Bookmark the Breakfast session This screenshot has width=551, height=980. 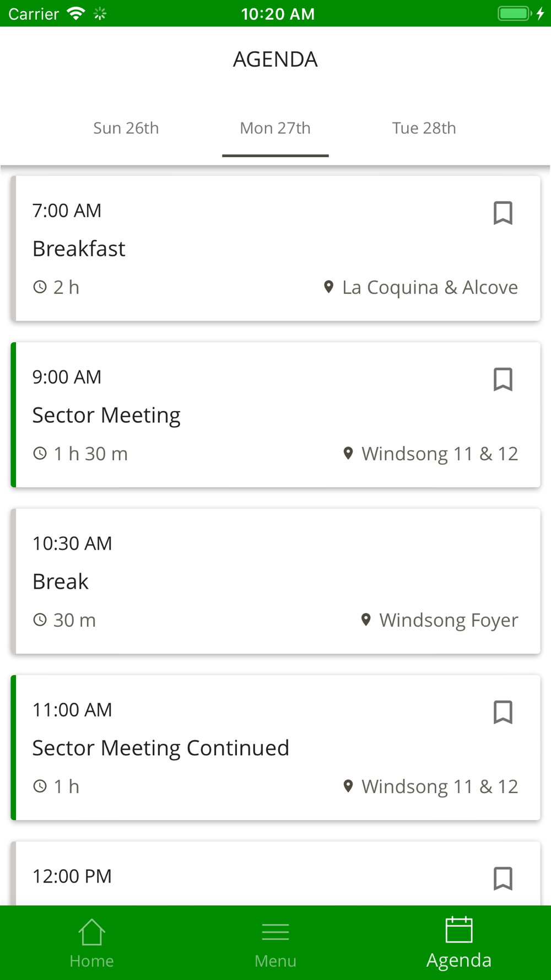pyautogui.click(x=503, y=213)
